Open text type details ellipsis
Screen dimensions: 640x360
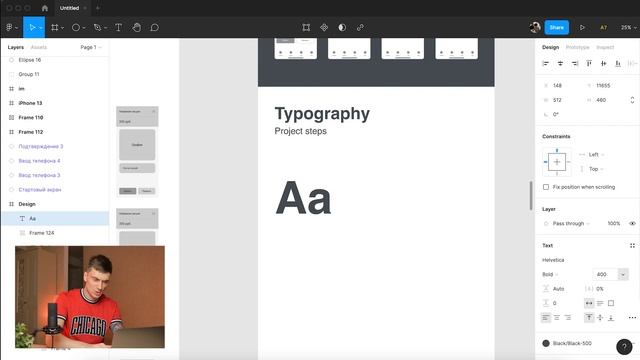click(x=632, y=318)
